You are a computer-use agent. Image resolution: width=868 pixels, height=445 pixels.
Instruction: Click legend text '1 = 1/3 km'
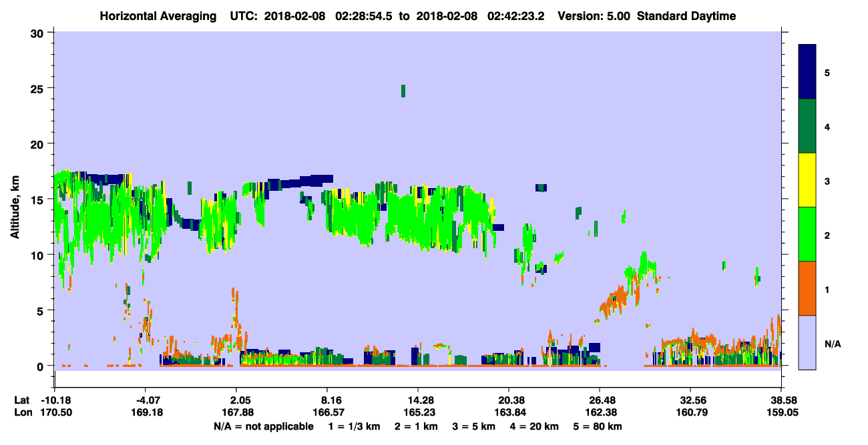tap(354, 426)
